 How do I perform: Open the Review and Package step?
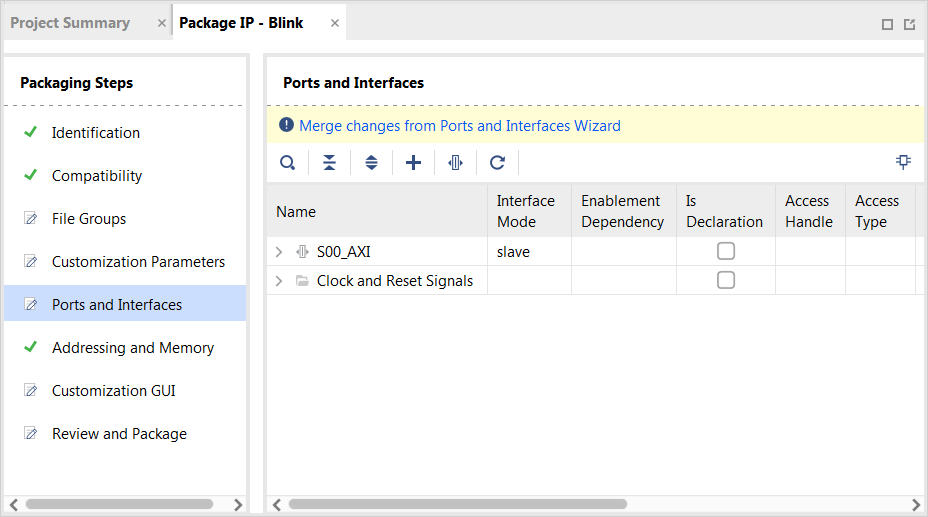(x=119, y=434)
